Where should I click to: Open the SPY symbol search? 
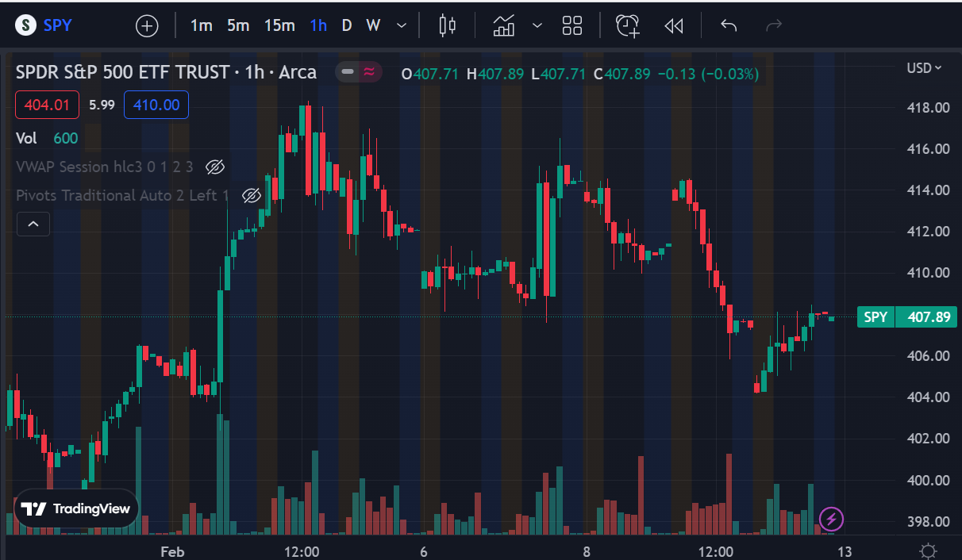(x=44, y=25)
